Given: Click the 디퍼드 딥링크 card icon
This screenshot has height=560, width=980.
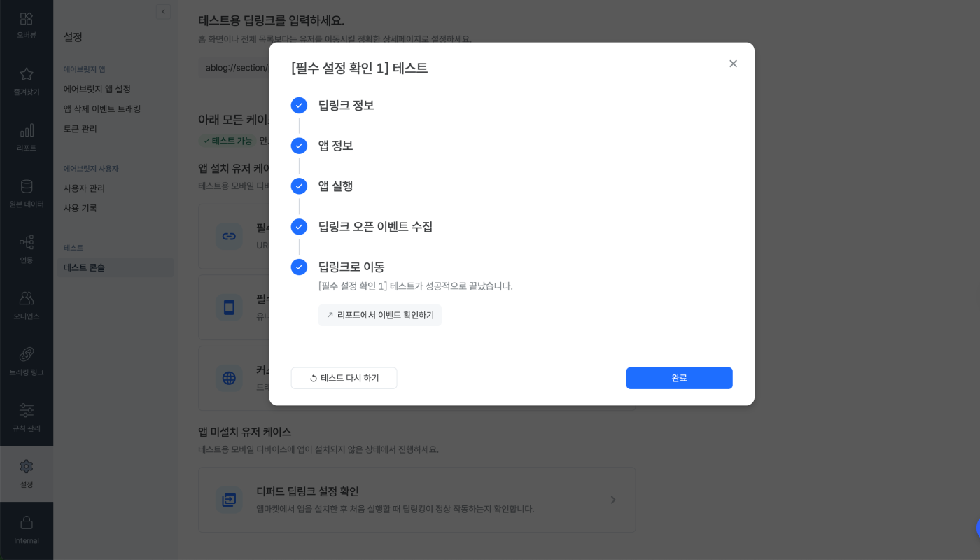Looking at the screenshot, I should click(x=229, y=500).
